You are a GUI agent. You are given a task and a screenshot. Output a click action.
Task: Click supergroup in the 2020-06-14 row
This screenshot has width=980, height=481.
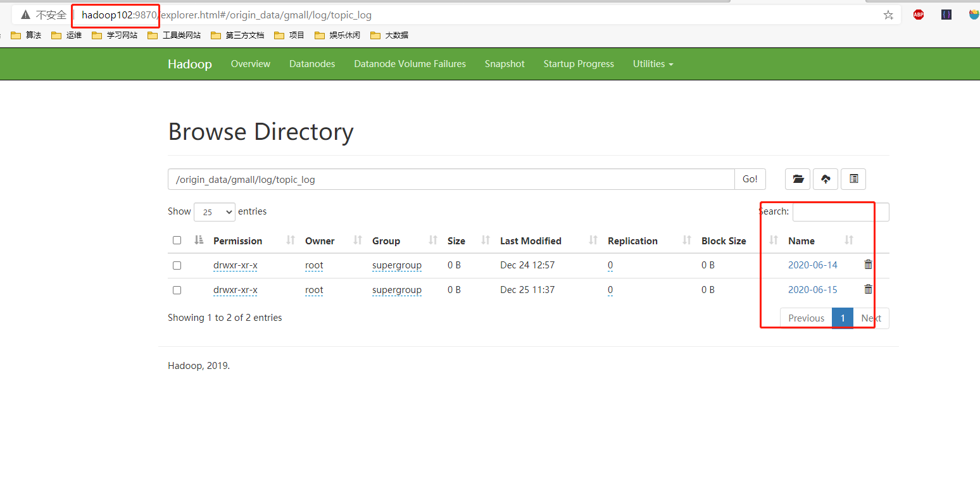[397, 265]
